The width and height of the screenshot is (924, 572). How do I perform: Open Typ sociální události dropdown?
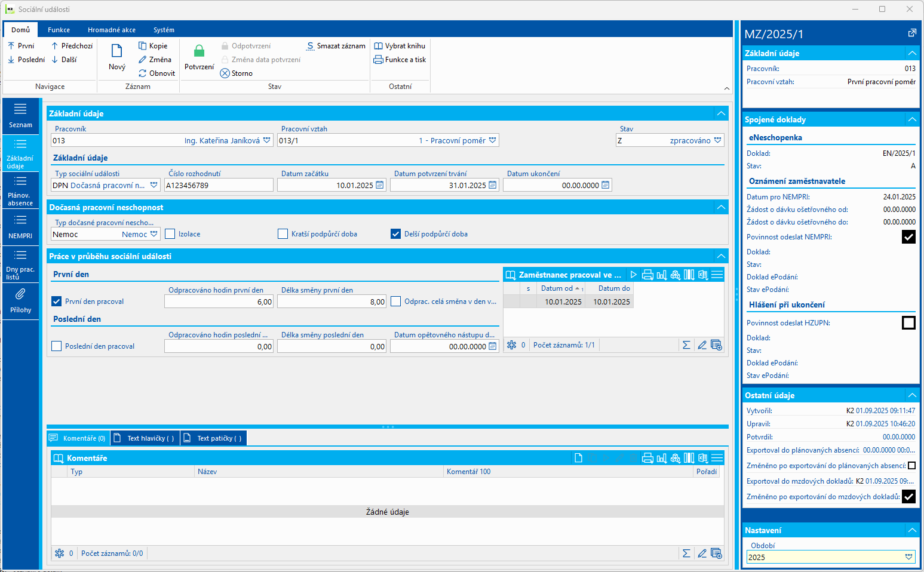point(154,185)
